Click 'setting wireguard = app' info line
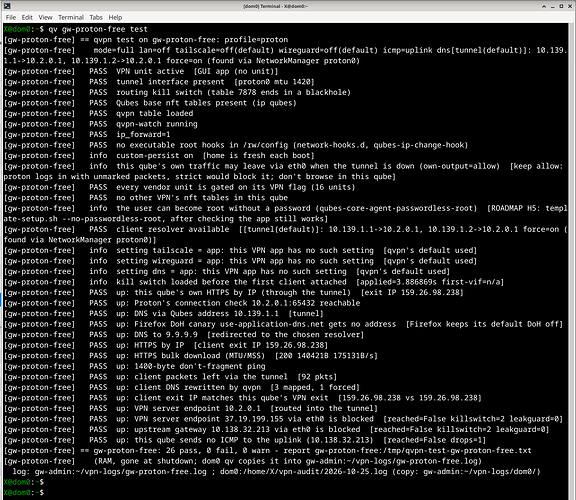Screen dimensions: 576x500 (240, 261)
